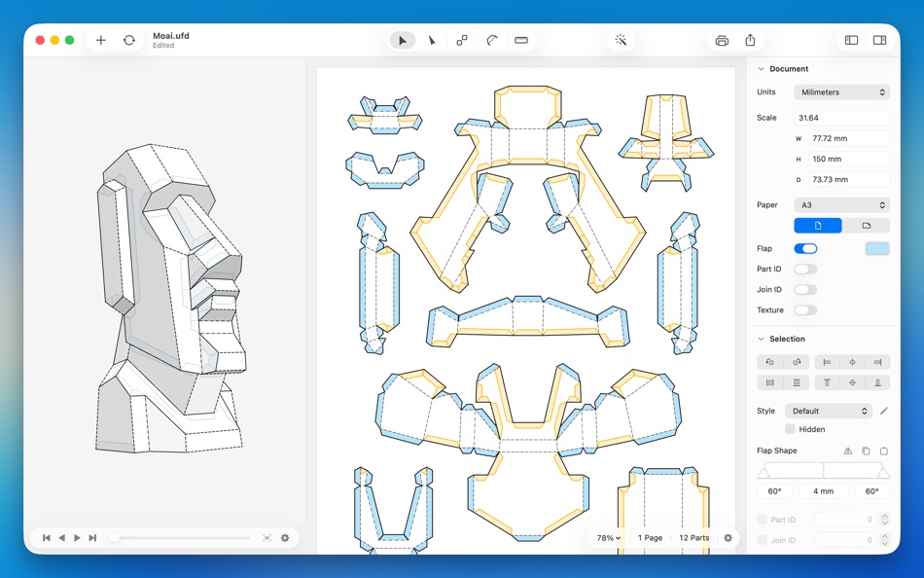The image size is (924, 578).
Task: Click the Join ID value stepper
Action: tap(884, 540)
